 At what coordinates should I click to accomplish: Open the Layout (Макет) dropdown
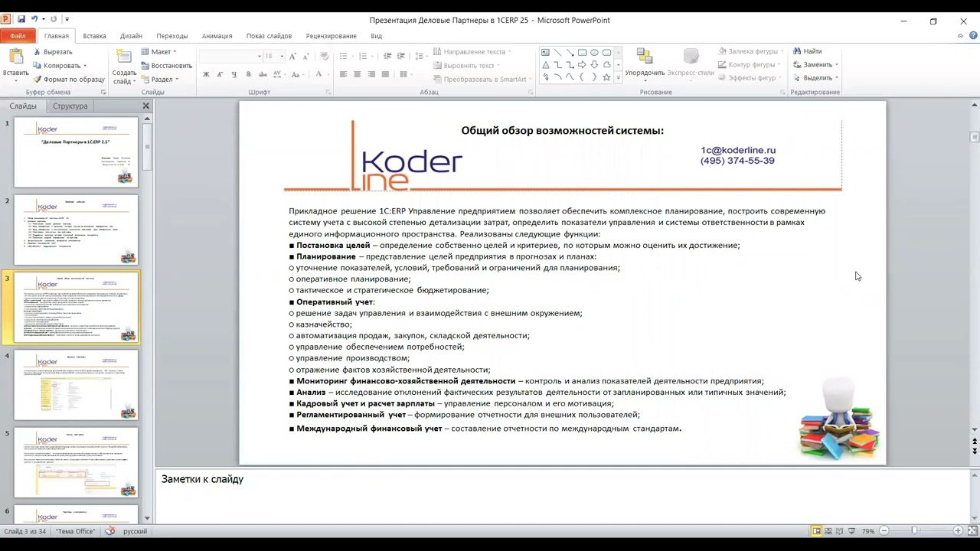pyautogui.click(x=158, y=52)
